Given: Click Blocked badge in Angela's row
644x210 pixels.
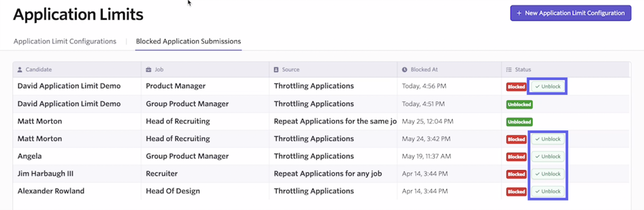Looking at the screenshot, I should [x=516, y=157].
